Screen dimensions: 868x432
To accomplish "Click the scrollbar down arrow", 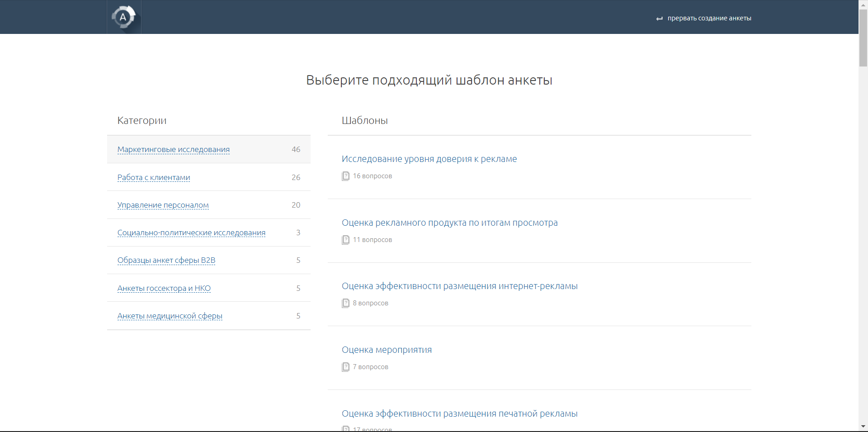I will [863, 427].
